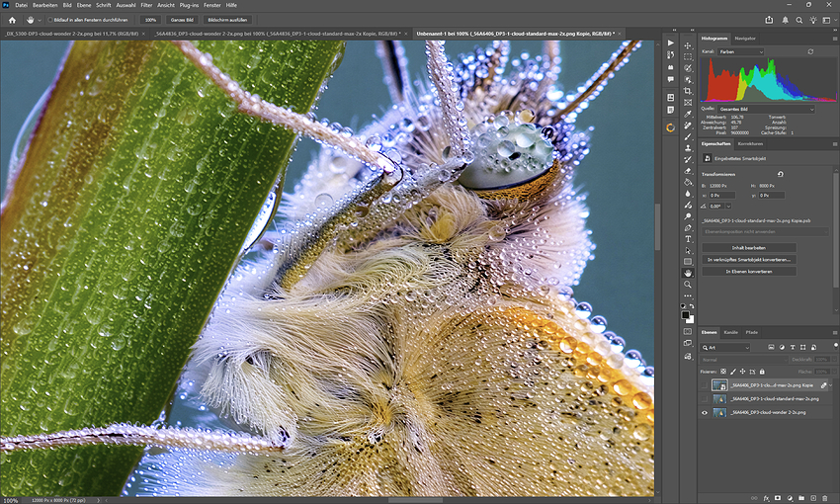Toggle lock position in Fixieren row
Viewport: 840px width, 504px height.
click(742, 372)
